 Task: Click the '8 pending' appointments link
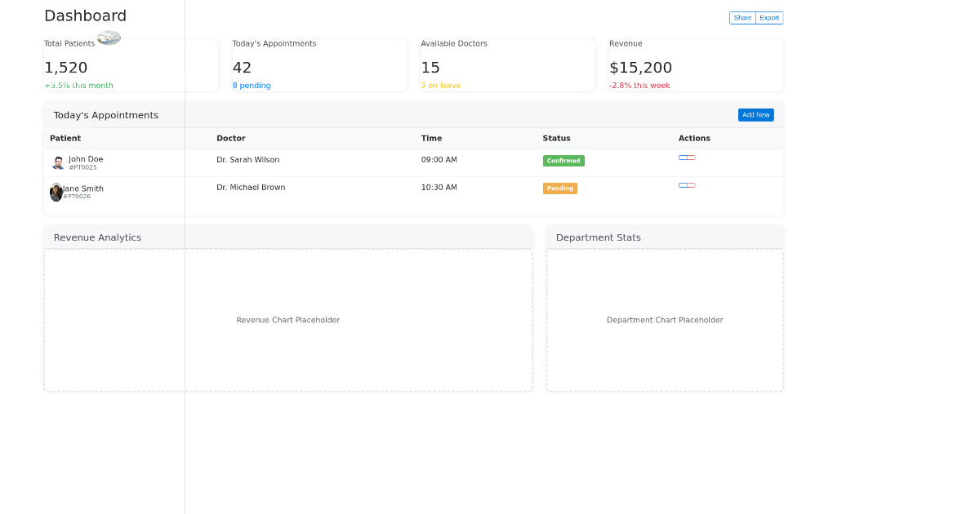(x=251, y=86)
